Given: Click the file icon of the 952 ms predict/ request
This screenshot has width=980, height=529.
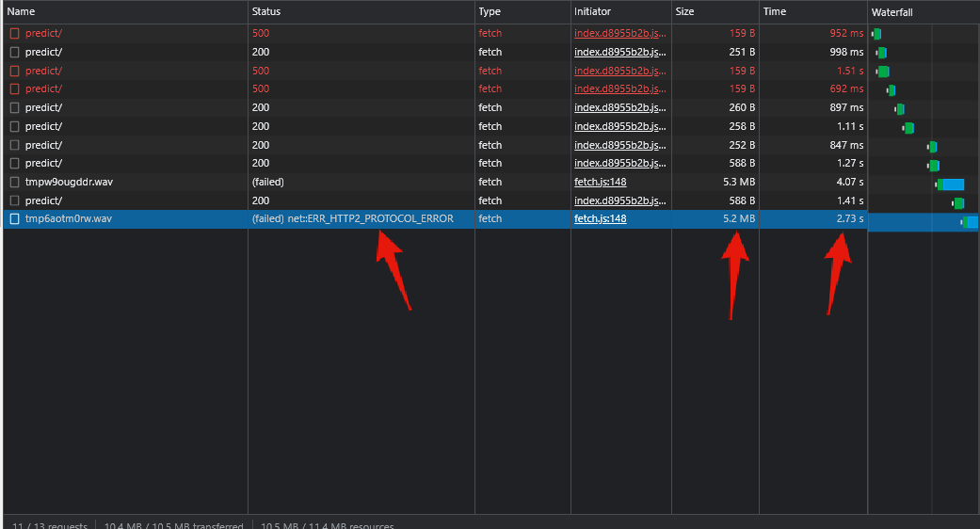Looking at the screenshot, I should (14, 34).
